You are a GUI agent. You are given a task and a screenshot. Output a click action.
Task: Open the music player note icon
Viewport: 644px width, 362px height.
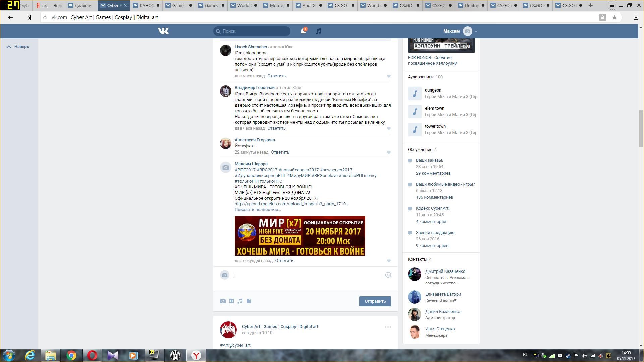pyautogui.click(x=319, y=31)
